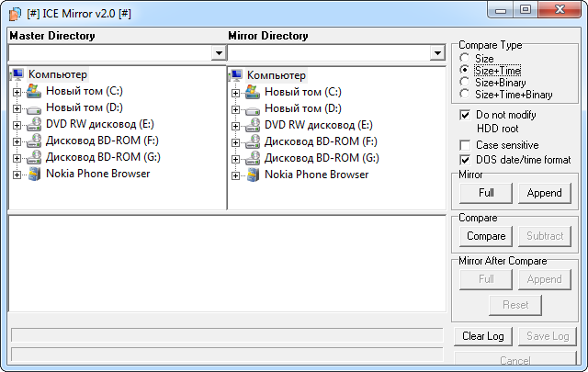Viewport: 588px width, 372px height.
Task: Select DVD RW дисковод (E:) label in Master tree
Action: point(100,124)
